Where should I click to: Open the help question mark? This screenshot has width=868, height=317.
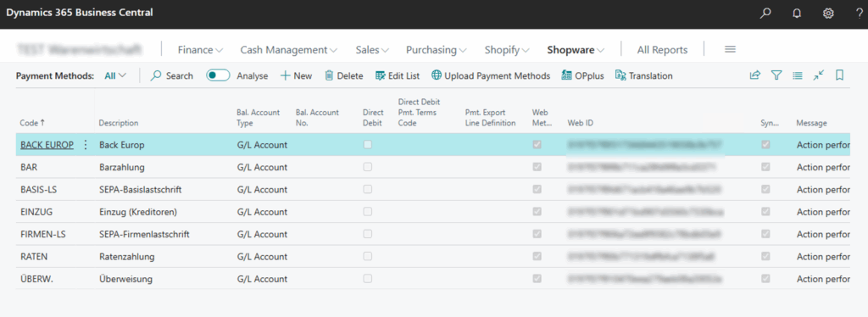(859, 14)
